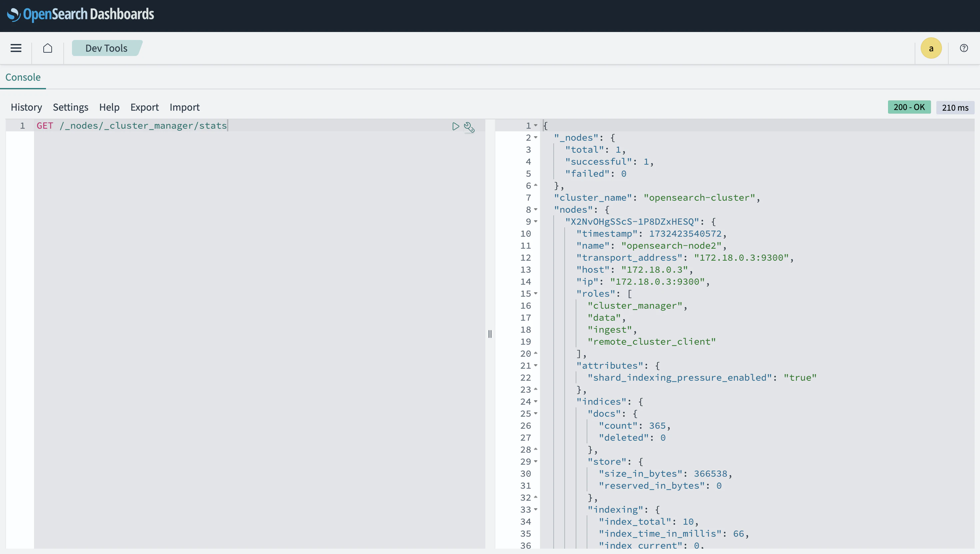Collapse the node ID block at line 9
Viewport: 980px width, 554px height.
coord(536,221)
